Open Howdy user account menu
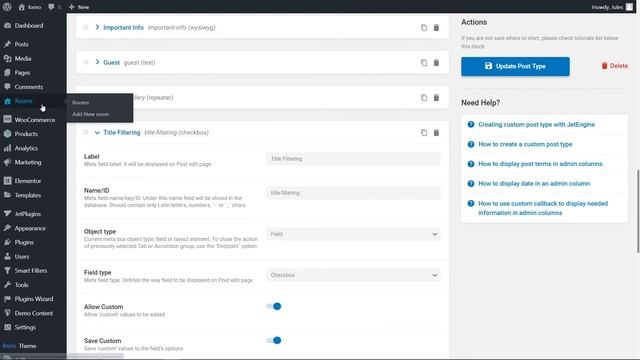This screenshot has height=360, width=640. point(612,7)
